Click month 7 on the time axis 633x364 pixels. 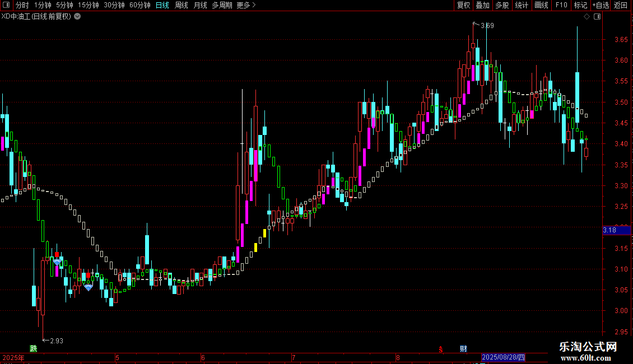(x=294, y=357)
